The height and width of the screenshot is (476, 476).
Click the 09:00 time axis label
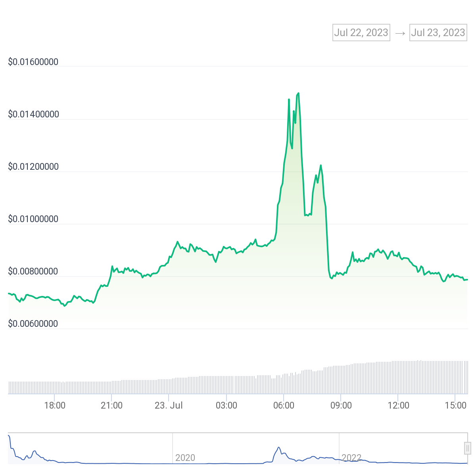pos(342,405)
